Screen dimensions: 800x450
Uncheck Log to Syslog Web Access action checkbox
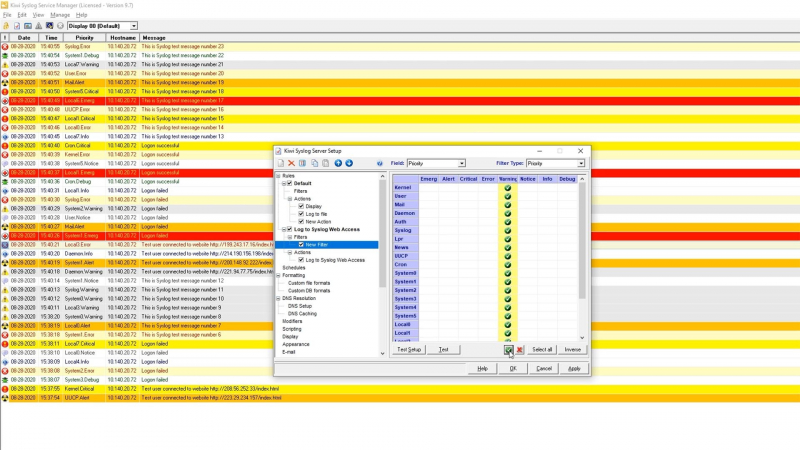(x=301, y=260)
